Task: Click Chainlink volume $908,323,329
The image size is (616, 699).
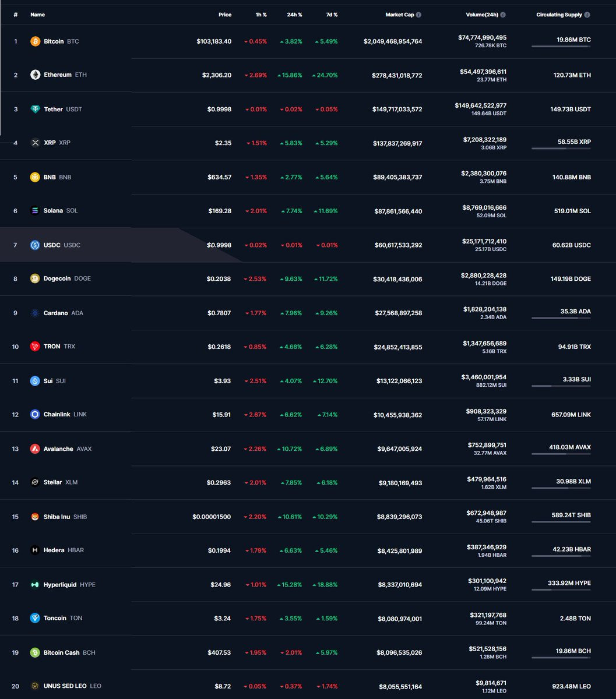Action: (485, 411)
